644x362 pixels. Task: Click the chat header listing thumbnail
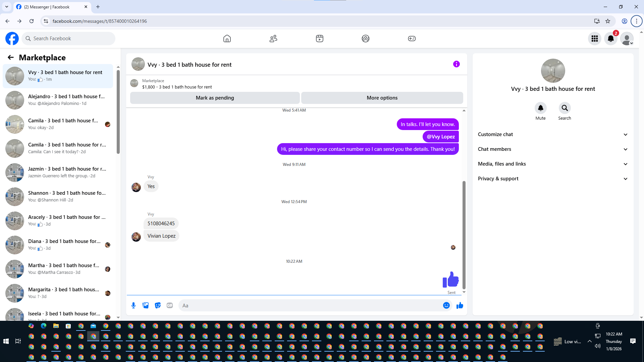(138, 64)
